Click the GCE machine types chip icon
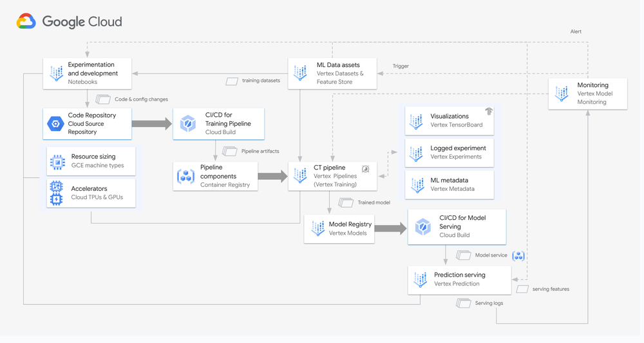Viewport: 644px width, 343px height. point(57,162)
